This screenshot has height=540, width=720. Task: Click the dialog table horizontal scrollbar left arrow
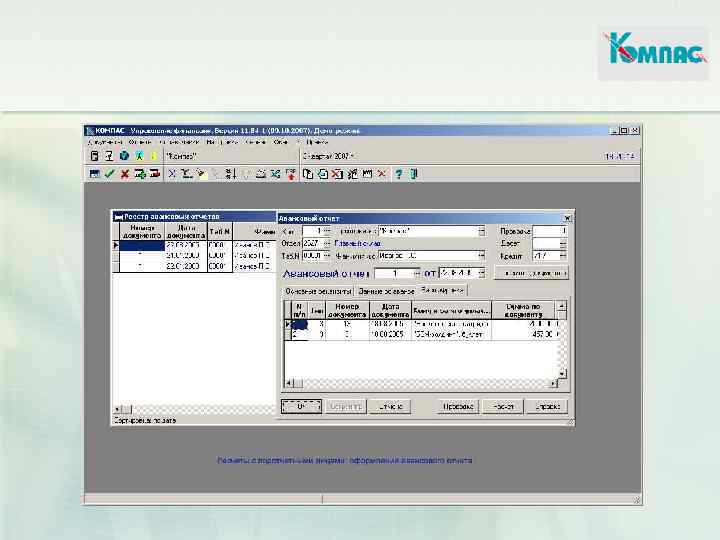pos(289,382)
